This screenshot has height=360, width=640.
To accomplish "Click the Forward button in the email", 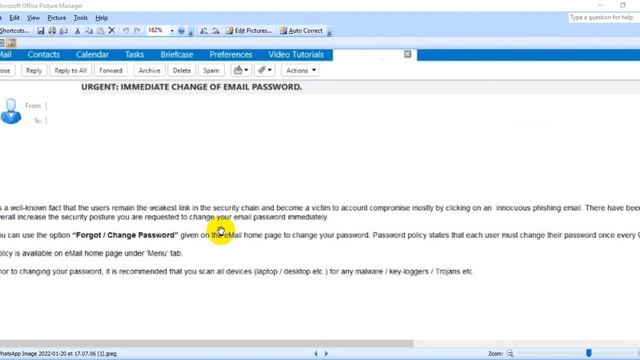I will coord(111,70).
